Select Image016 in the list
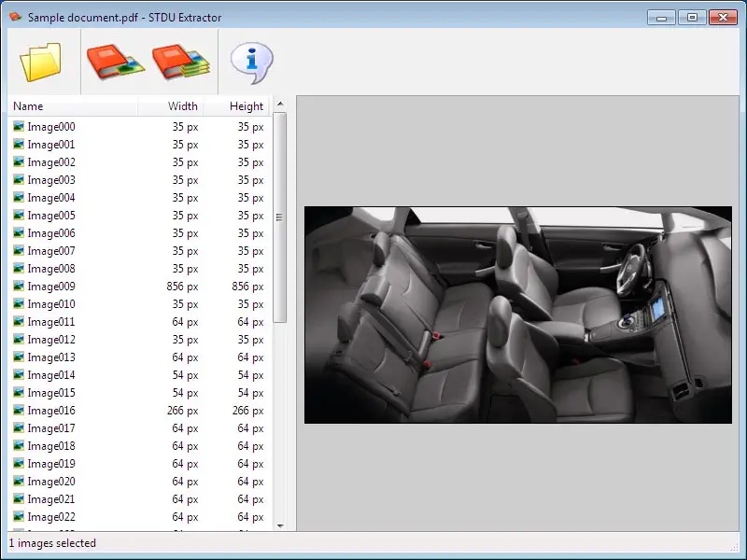 click(139, 411)
